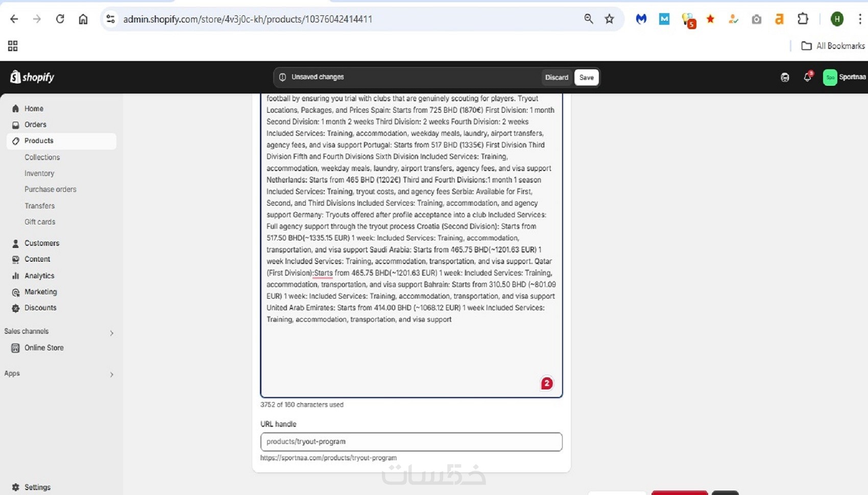Image resolution: width=868 pixels, height=495 pixels.
Task: Open Inventory under Products
Action: click(x=39, y=174)
